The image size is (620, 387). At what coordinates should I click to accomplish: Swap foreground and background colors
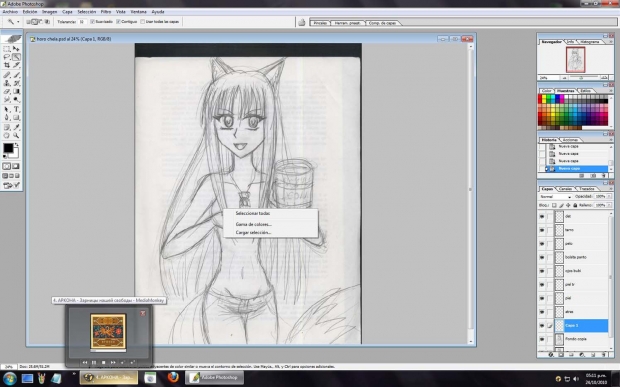17,145
